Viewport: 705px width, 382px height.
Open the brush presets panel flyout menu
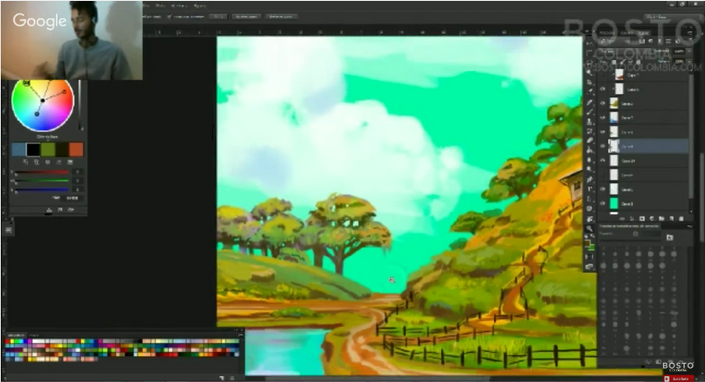pos(690,226)
